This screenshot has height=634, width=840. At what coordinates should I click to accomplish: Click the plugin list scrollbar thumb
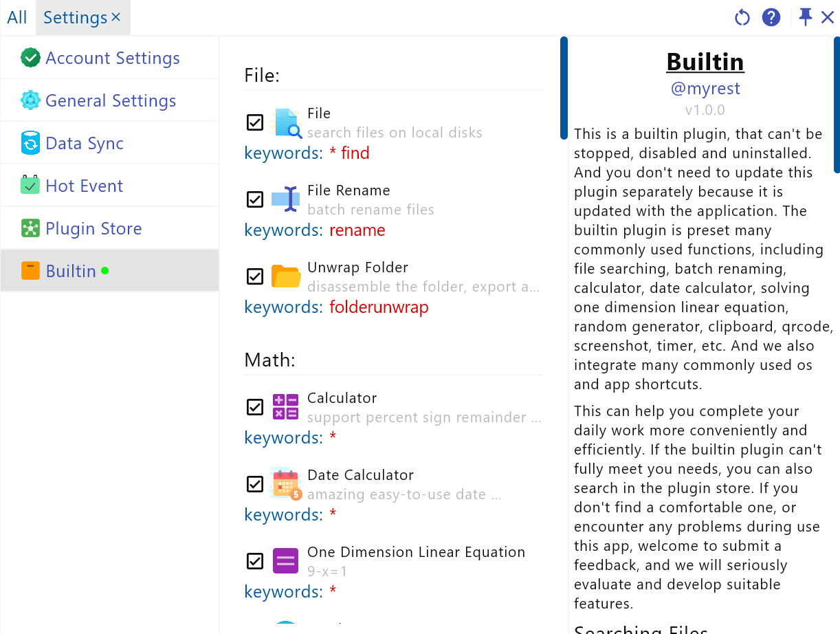tap(564, 88)
